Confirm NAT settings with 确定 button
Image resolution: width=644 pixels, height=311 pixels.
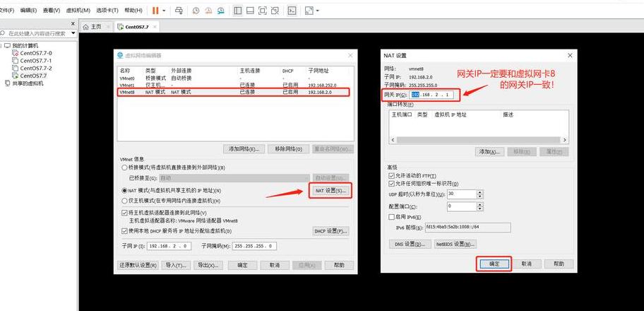494,264
